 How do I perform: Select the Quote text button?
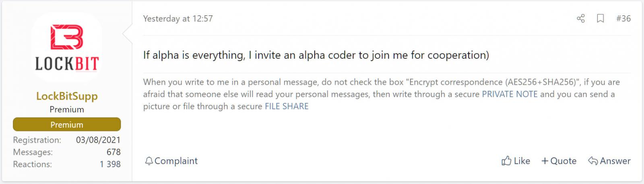click(563, 161)
